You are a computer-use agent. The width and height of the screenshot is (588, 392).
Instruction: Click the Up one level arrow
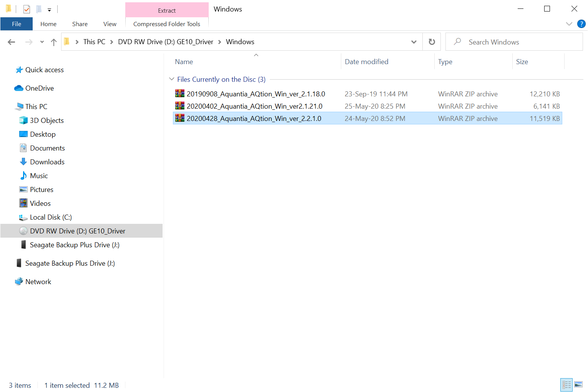click(54, 42)
